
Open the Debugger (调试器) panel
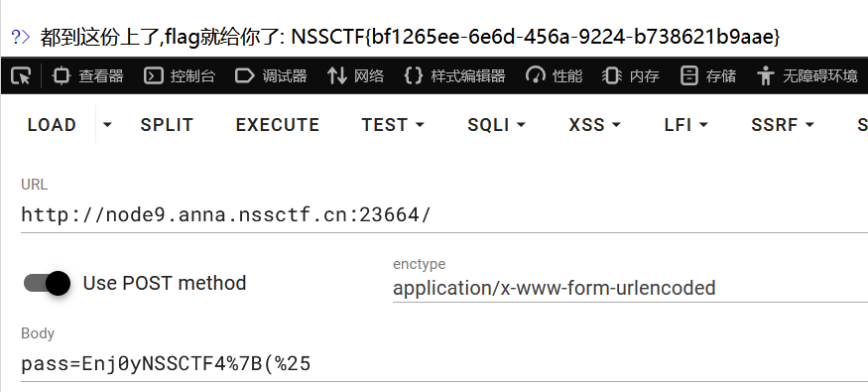tap(271, 75)
